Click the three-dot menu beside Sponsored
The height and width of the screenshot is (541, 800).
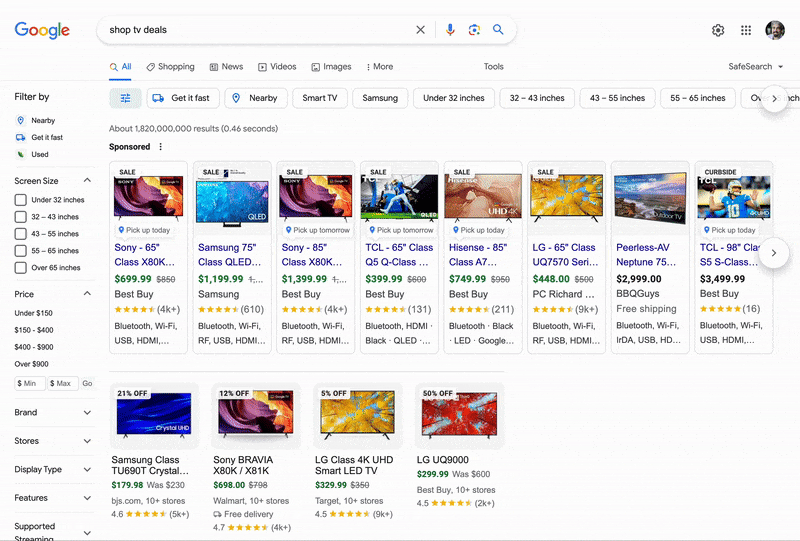click(160, 146)
